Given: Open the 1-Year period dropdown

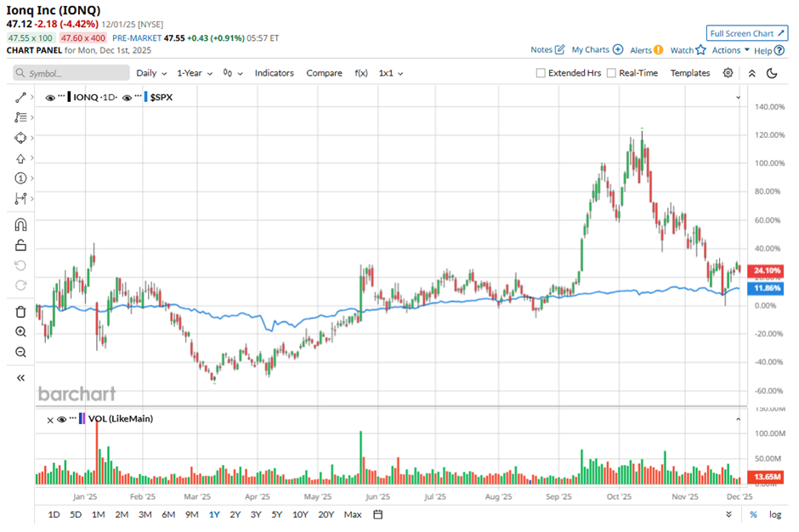Looking at the screenshot, I should point(195,73).
